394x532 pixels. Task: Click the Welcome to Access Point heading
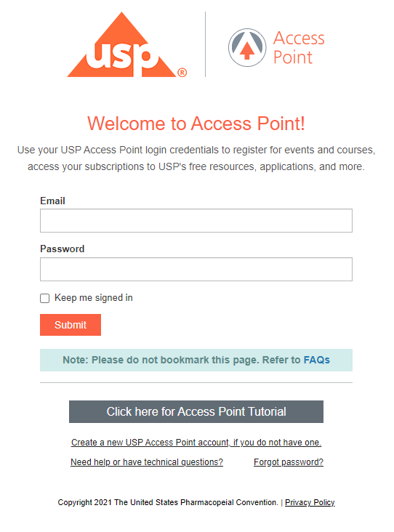click(196, 123)
